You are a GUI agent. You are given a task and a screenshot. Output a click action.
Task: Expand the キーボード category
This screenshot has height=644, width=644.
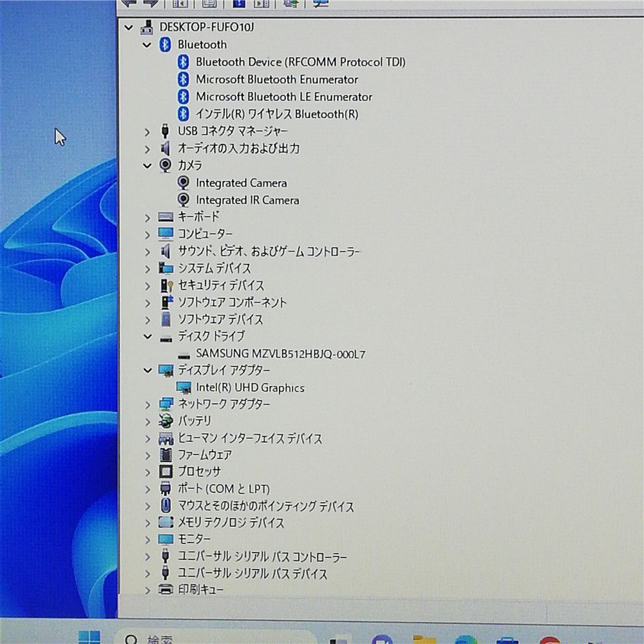pyautogui.click(x=147, y=218)
